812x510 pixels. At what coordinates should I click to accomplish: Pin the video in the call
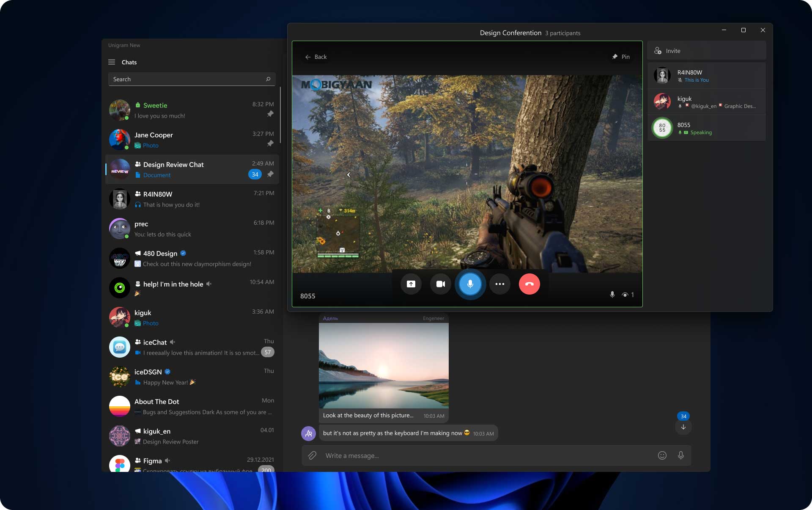(x=621, y=57)
